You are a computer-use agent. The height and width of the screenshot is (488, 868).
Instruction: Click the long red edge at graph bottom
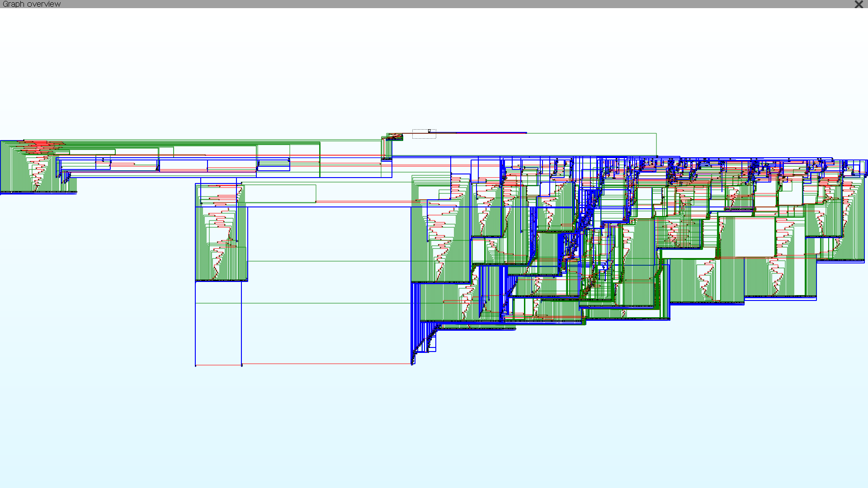[325, 364]
